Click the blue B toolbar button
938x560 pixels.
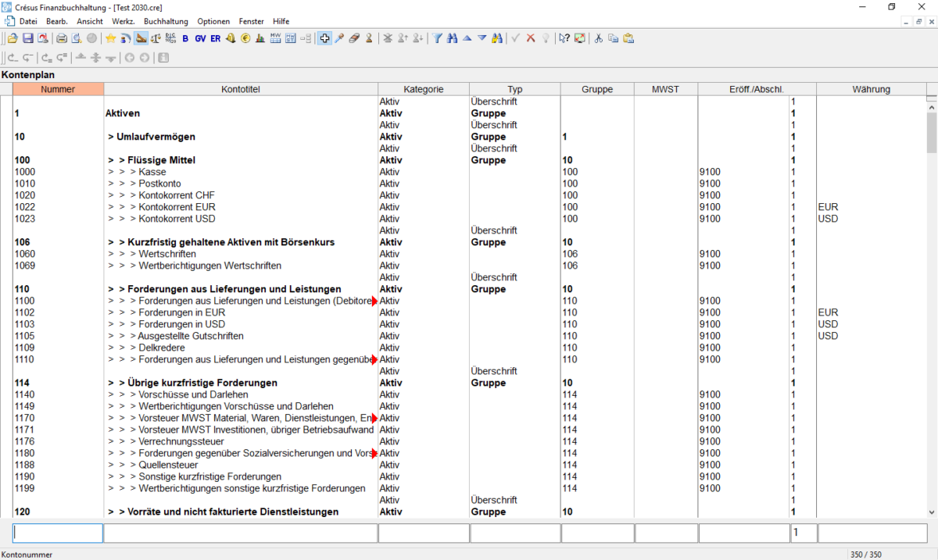pos(185,38)
